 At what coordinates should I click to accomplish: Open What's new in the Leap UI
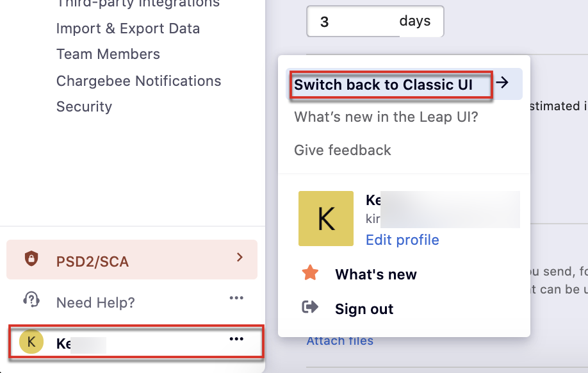click(x=386, y=117)
